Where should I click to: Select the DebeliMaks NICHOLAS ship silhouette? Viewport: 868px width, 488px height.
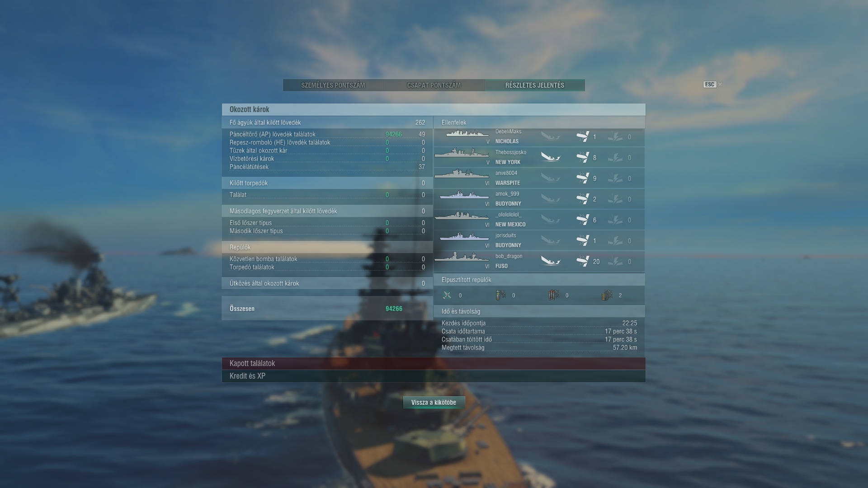point(467,133)
